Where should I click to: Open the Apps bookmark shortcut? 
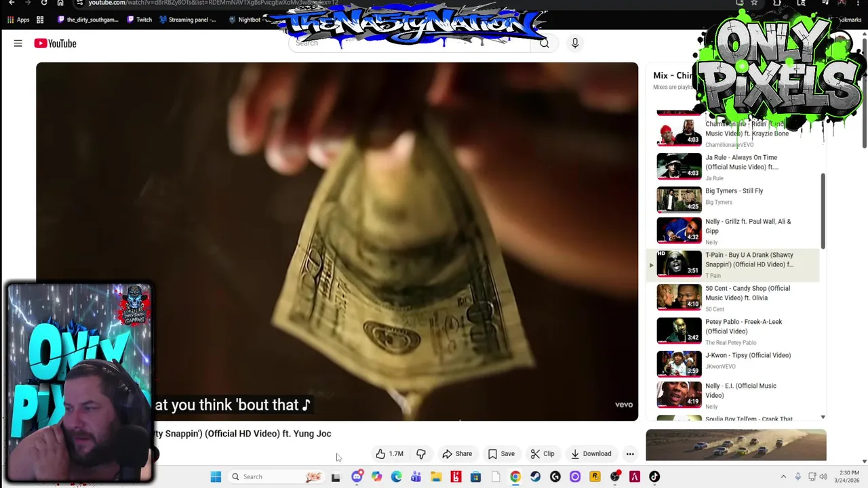[18, 20]
